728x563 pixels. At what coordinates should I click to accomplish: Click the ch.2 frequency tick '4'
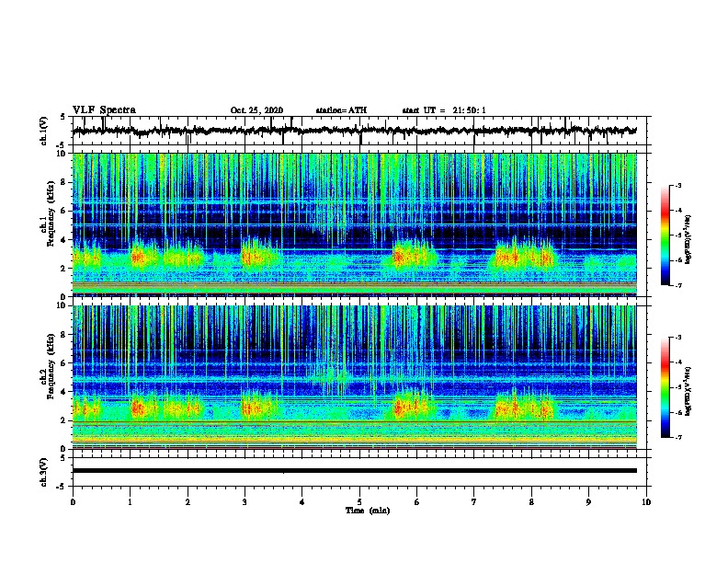[x=64, y=392]
